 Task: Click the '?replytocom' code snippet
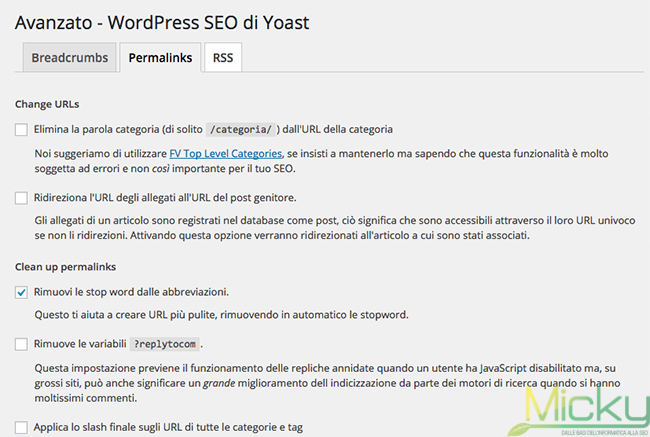point(165,344)
